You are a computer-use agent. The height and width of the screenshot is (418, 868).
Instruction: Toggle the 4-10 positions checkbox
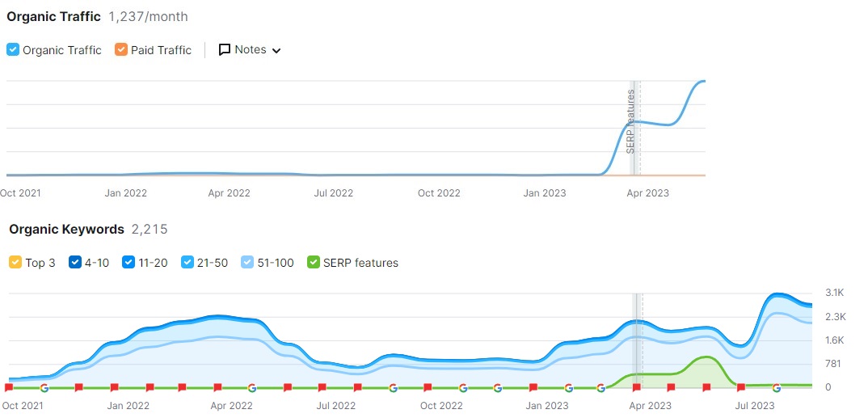pyautogui.click(x=75, y=263)
